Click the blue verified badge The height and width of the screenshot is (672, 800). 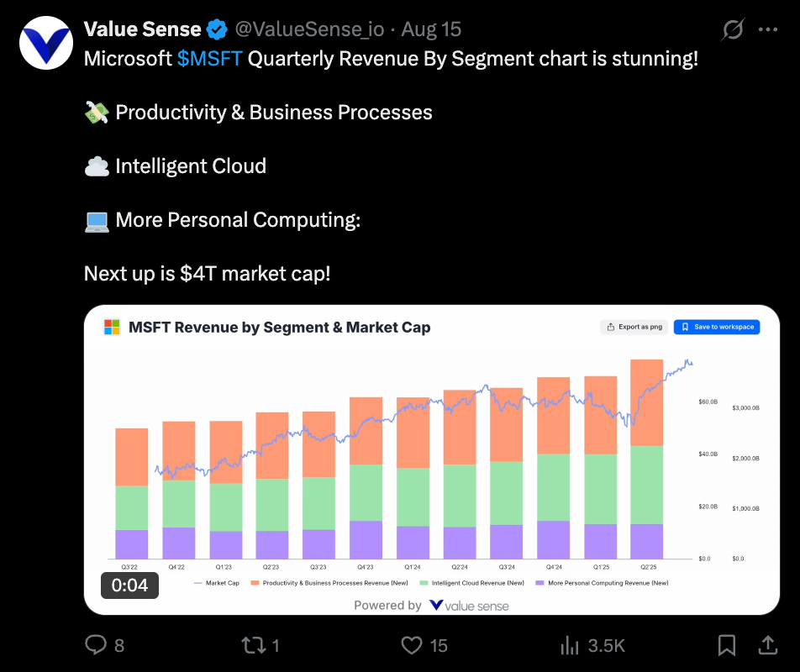coord(217,29)
